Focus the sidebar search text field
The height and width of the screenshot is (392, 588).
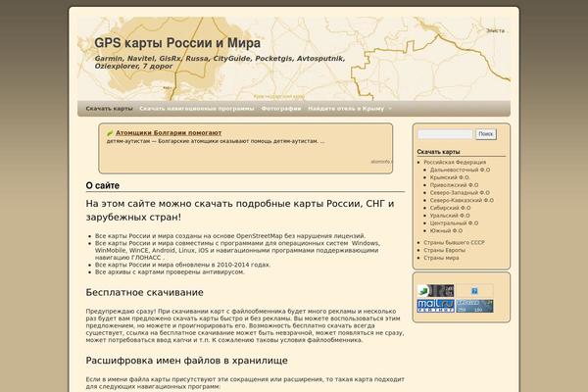(x=445, y=134)
